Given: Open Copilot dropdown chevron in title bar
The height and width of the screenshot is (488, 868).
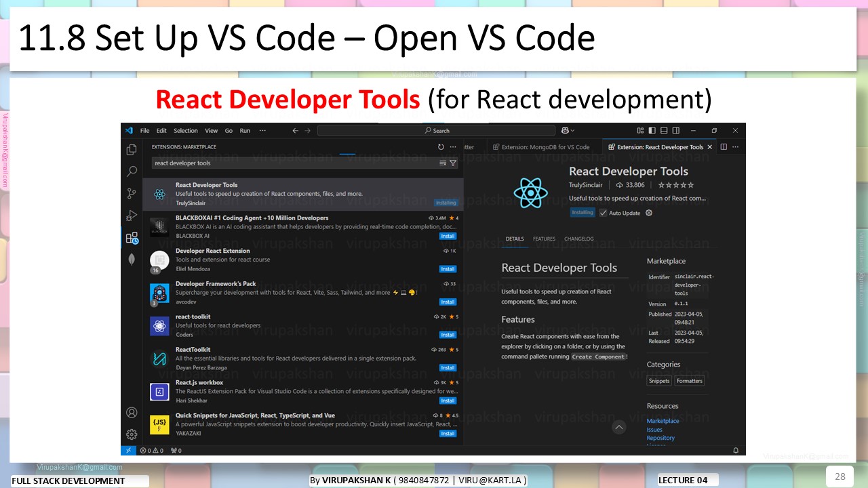Looking at the screenshot, I should [x=573, y=130].
